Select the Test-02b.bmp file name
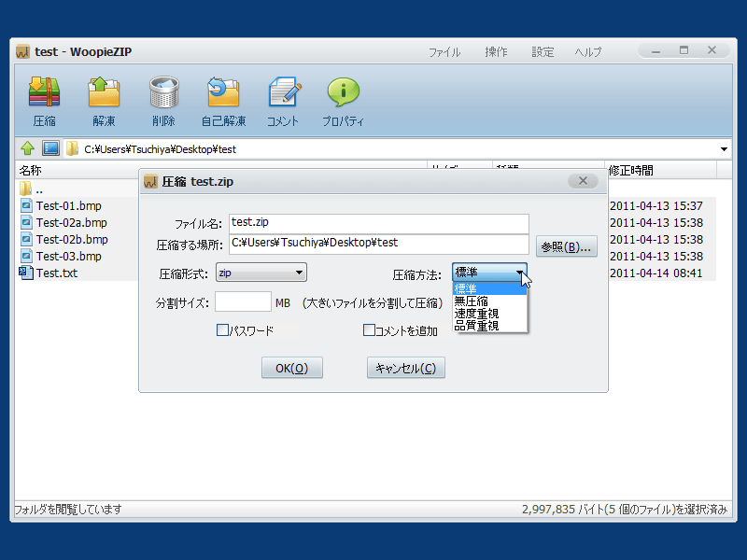747x560 pixels. pyautogui.click(x=73, y=239)
